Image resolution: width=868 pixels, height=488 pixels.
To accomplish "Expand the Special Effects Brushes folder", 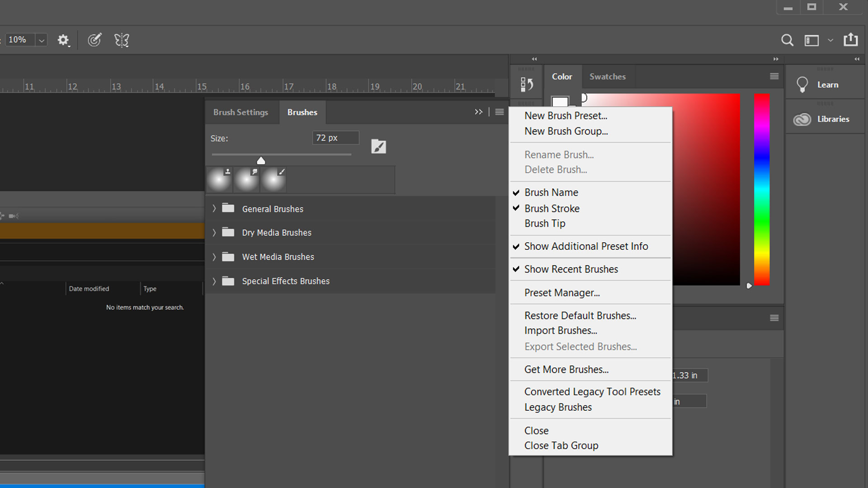I will point(214,281).
